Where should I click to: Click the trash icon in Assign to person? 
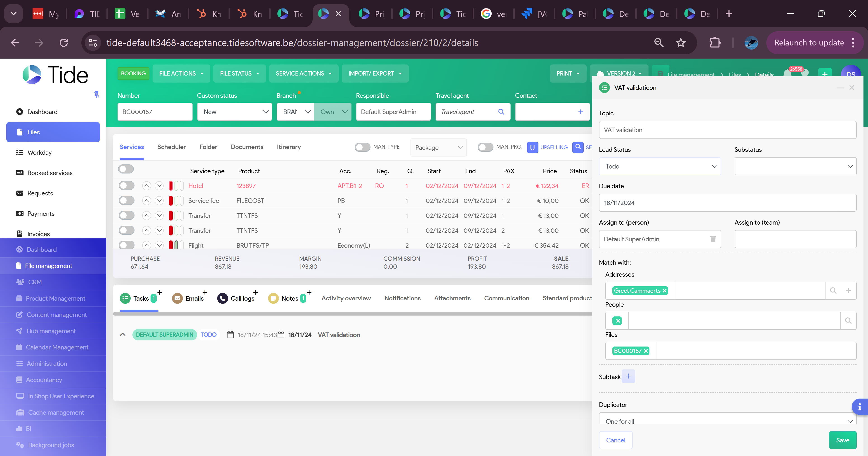click(713, 239)
